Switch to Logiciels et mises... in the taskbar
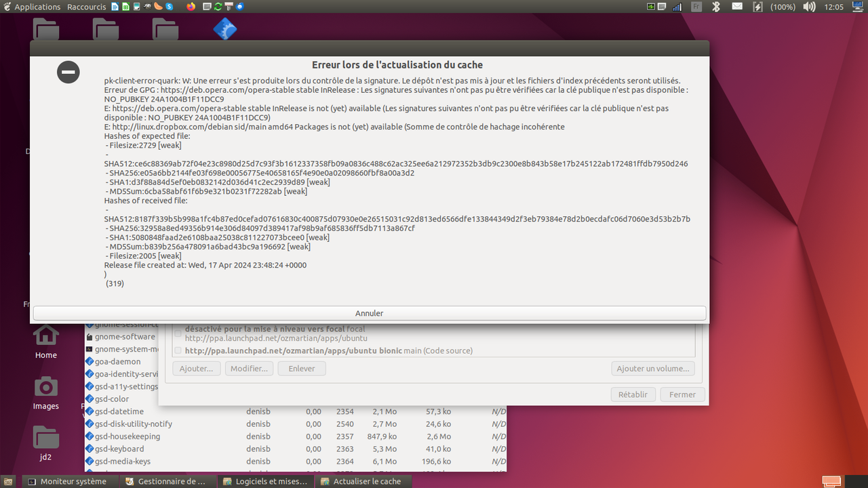 (x=267, y=481)
